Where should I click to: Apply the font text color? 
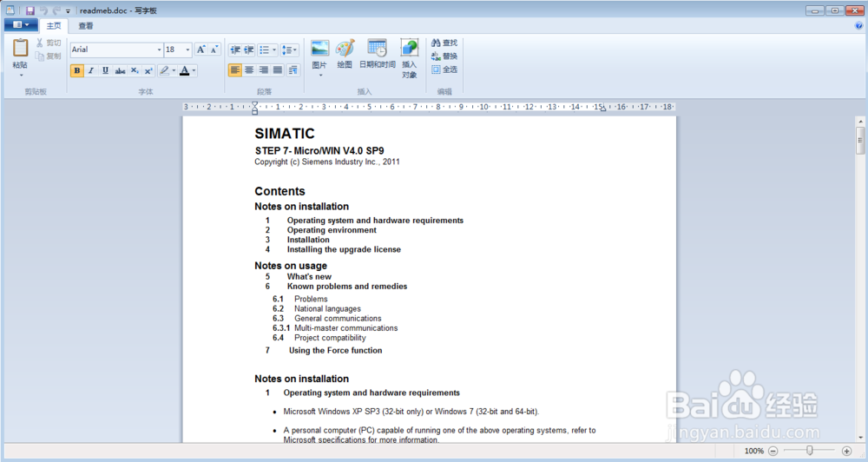point(184,70)
